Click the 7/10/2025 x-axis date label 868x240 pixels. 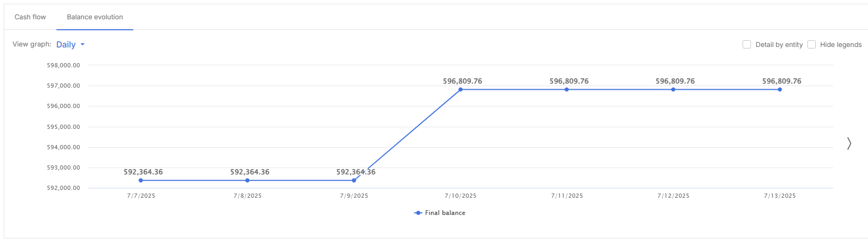pos(460,196)
